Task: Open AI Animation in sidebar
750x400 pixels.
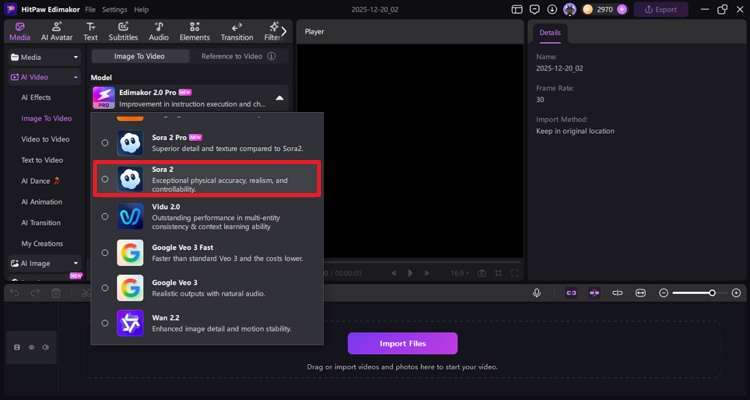Action: click(x=42, y=202)
